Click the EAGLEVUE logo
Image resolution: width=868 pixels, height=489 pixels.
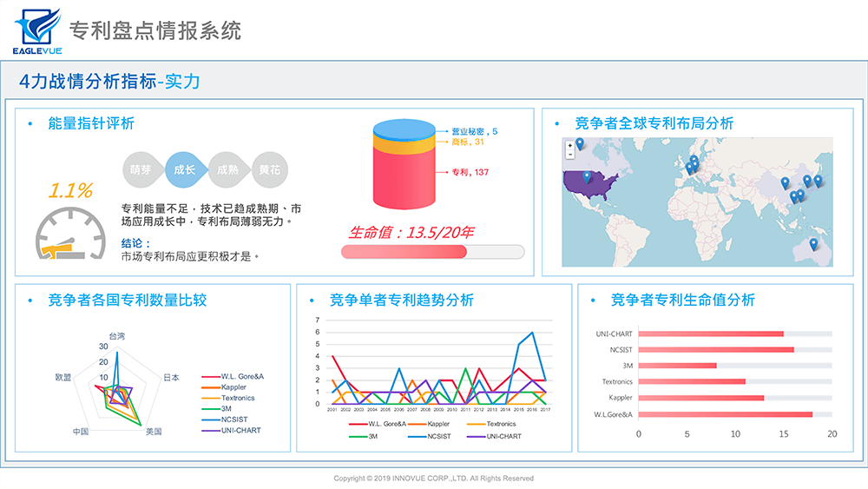37,31
